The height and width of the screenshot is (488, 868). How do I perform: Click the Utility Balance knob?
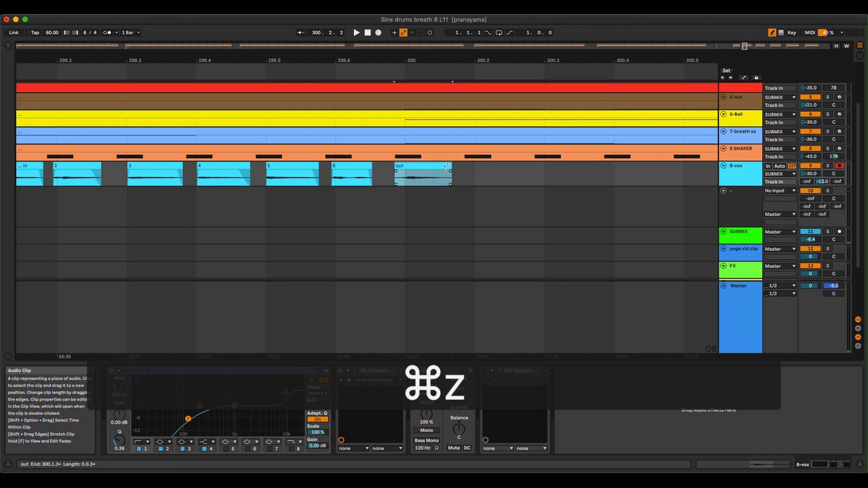pos(459,429)
